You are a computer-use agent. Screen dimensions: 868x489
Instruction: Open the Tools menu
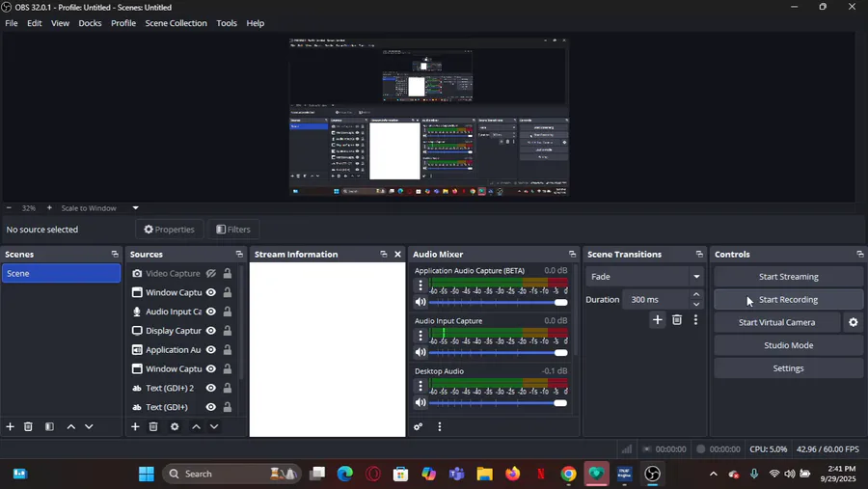pos(227,23)
